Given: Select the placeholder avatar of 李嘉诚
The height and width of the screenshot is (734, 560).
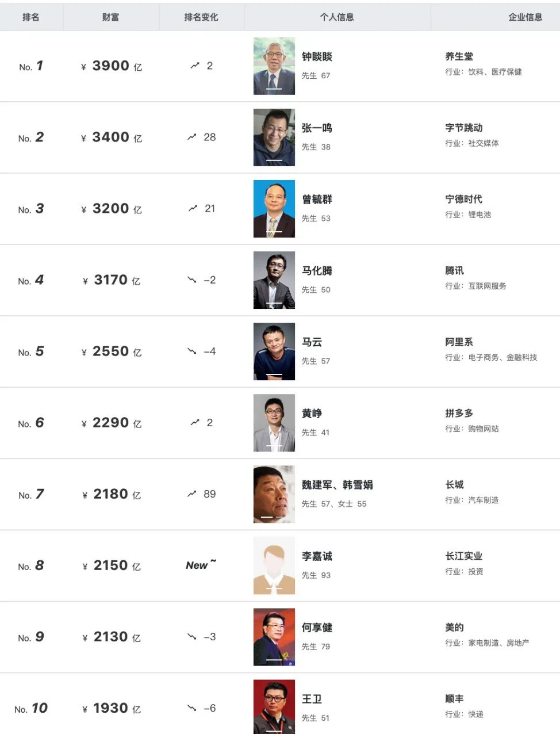Looking at the screenshot, I should coord(274,565).
